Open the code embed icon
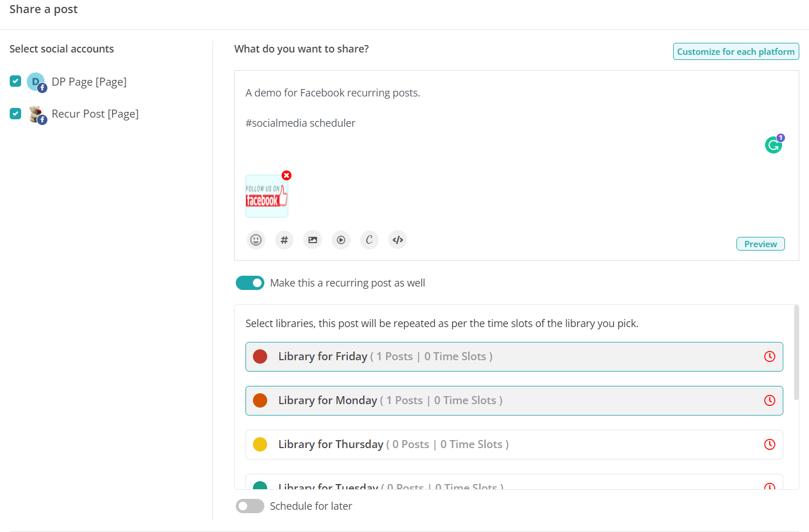This screenshot has height=532, width=809. (x=398, y=240)
